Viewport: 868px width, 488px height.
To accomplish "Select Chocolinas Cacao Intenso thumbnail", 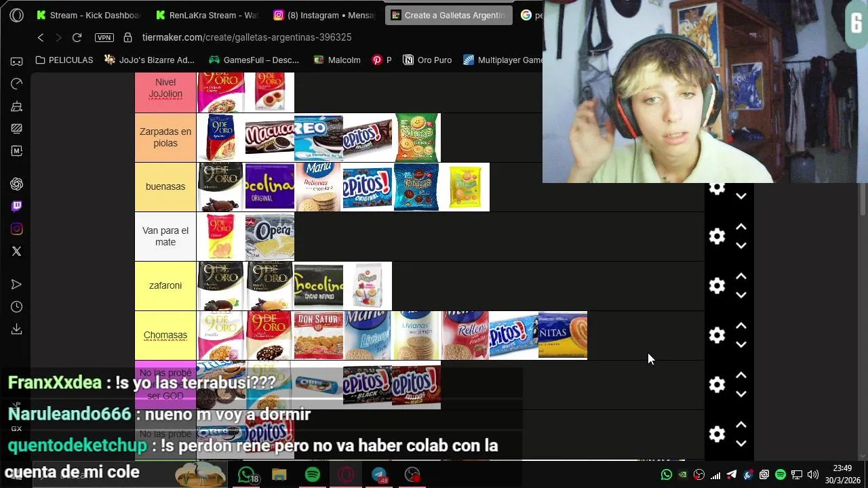I will tap(319, 285).
